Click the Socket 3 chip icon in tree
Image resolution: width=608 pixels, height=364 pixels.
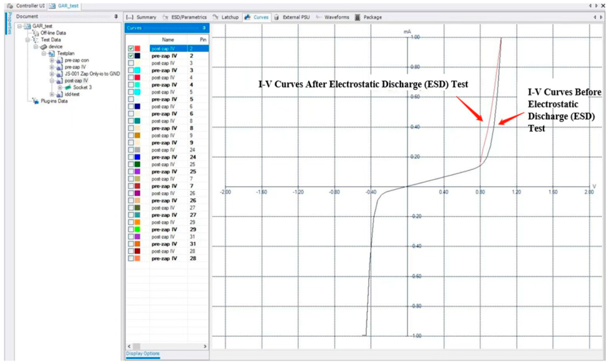(68, 87)
